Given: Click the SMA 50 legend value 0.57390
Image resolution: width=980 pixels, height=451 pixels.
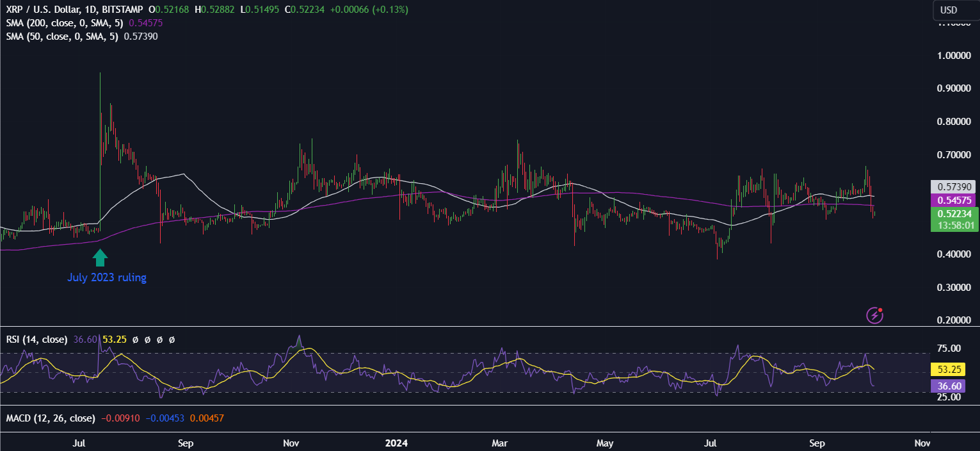Looking at the screenshot, I should click(141, 37).
